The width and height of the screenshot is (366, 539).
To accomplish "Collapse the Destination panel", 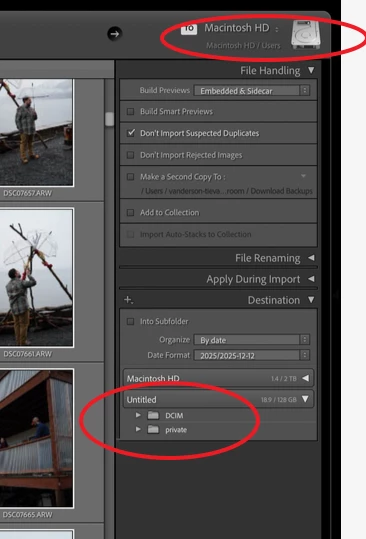I will 311,300.
